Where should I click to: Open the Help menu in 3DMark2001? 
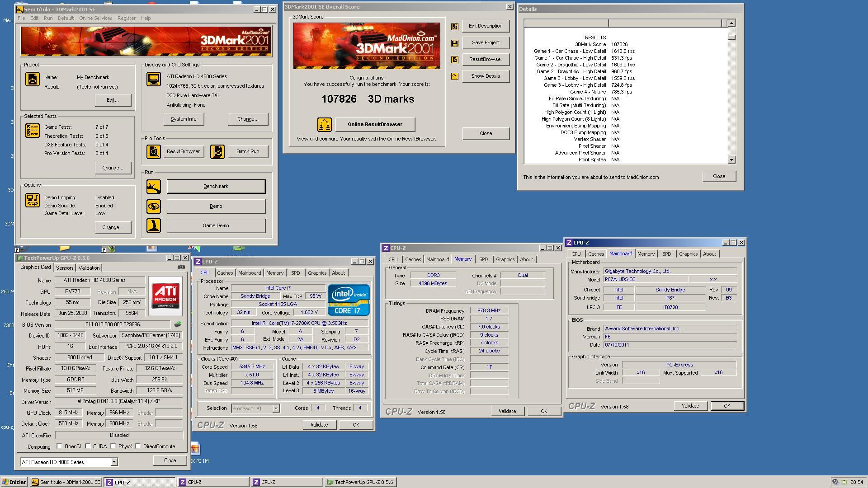tap(146, 18)
